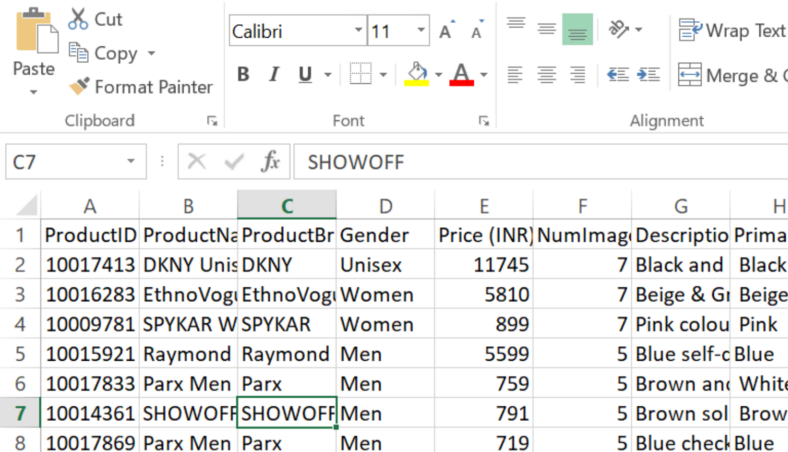This screenshot has width=788, height=452.
Task: Increase font size with large A
Action: click(446, 30)
